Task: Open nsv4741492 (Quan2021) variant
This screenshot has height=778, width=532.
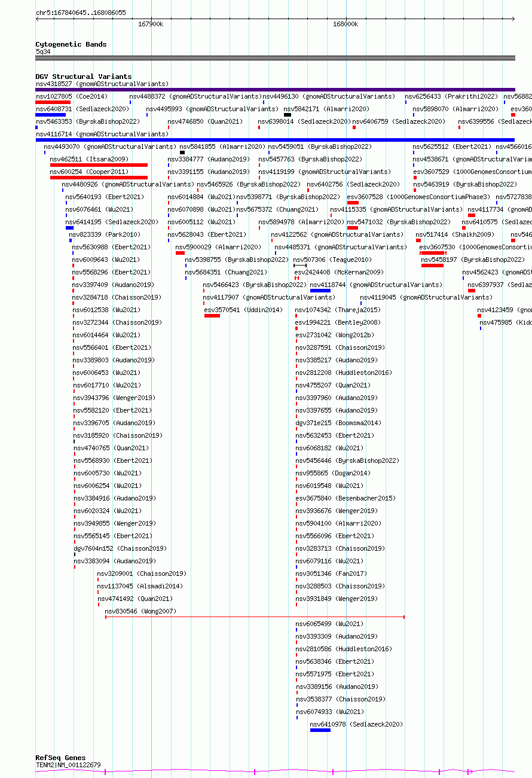Action: coord(135,599)
